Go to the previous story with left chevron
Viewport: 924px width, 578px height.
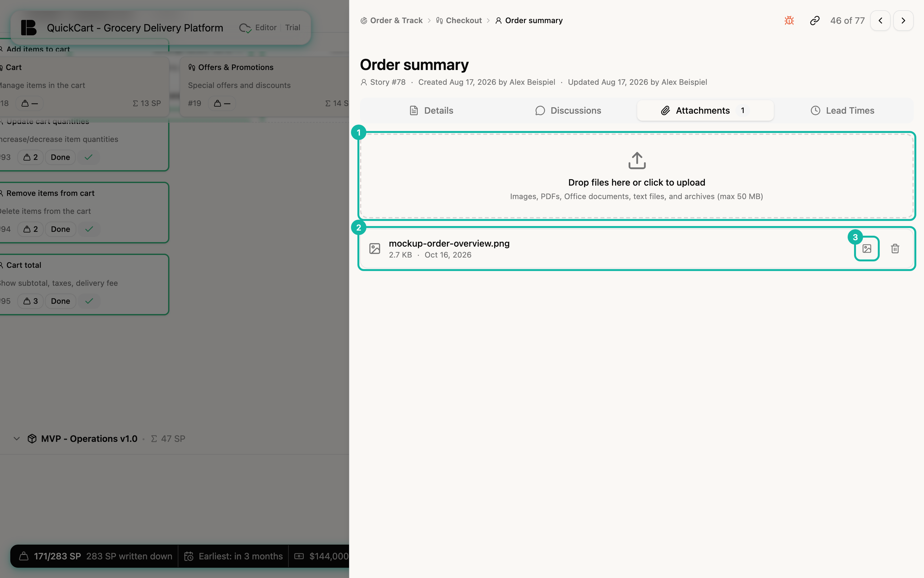click(x=880, y=21)
